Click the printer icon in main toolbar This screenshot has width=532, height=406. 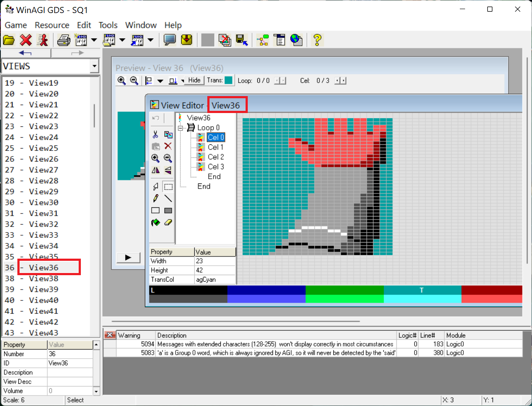pos(64,40)
